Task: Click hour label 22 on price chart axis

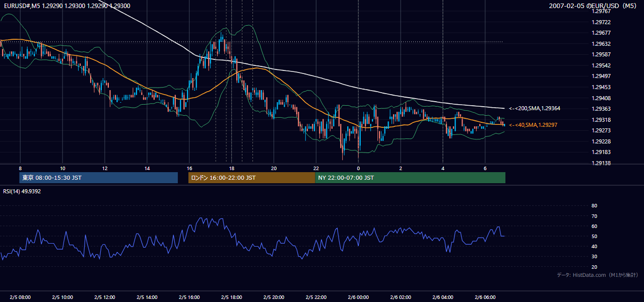Action: [316, 168]
